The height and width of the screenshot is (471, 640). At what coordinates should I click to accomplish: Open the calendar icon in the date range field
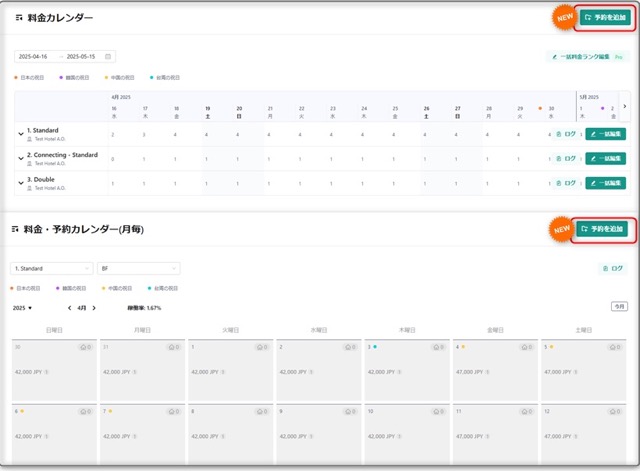pyautogui.click(x=108, y=56)
